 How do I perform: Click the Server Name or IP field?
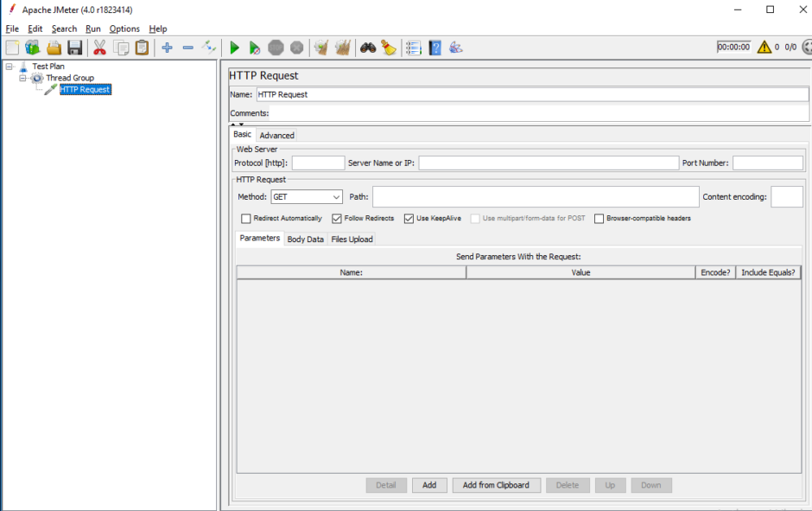pos(549,163)
